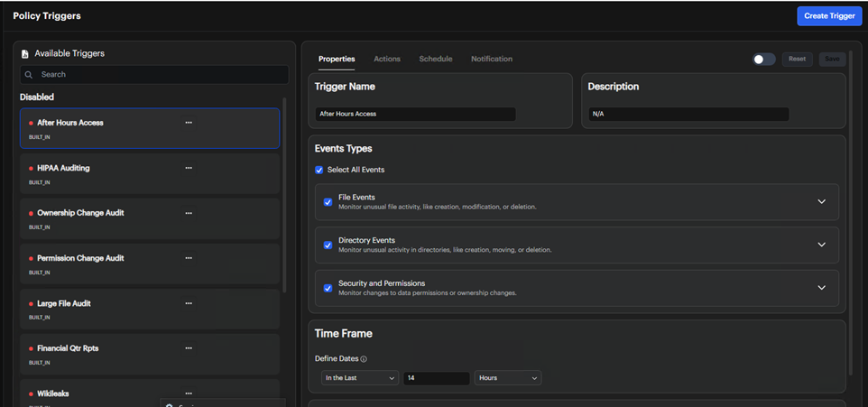Click the trigger list scrollbar
This screenshot has width=868, height=407.
coord(284,195)
